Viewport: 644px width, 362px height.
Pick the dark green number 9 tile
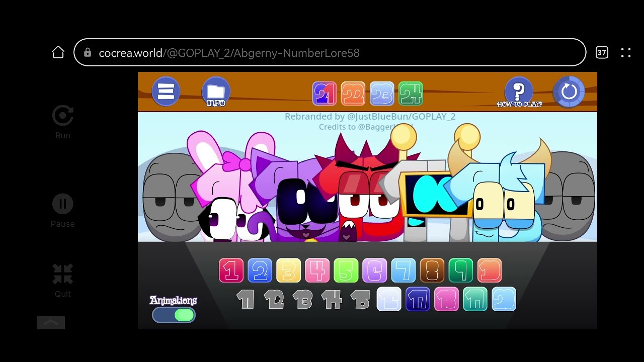pos(461,270)
